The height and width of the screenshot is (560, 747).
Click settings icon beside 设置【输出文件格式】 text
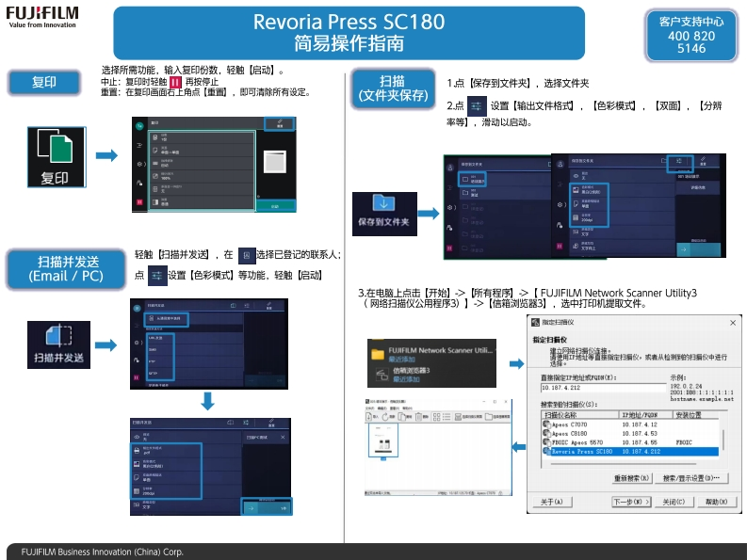(477, 105)
